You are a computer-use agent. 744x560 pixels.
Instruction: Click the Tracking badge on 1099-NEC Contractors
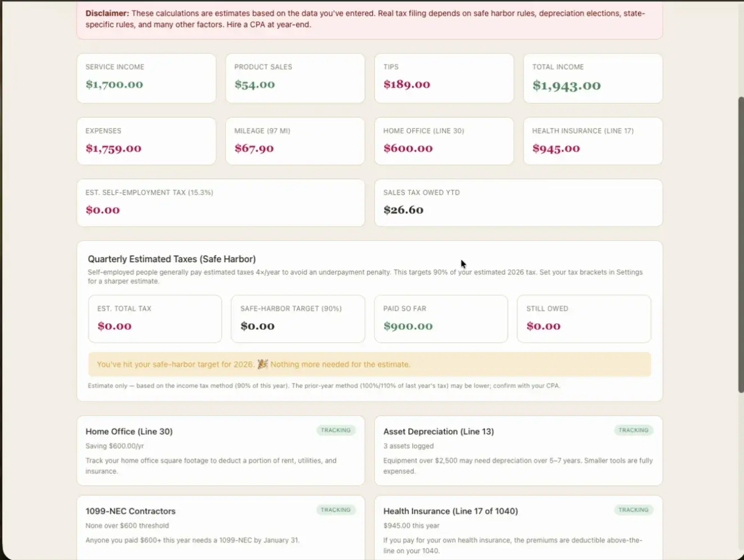336,510
